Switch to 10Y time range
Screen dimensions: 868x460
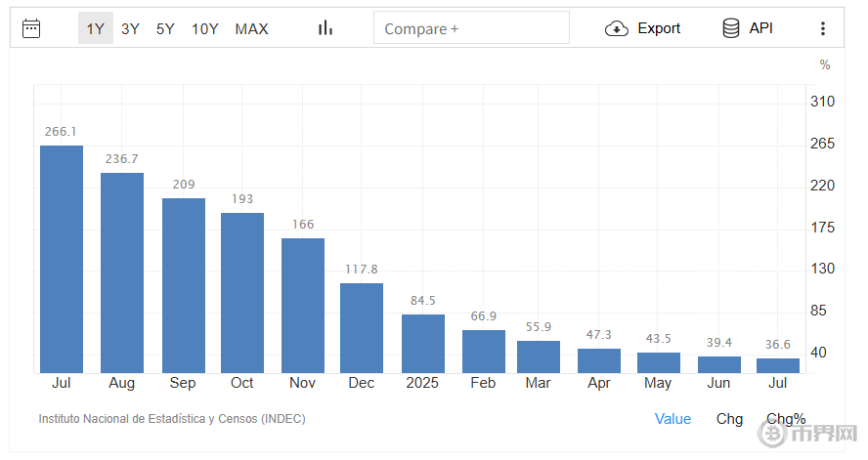tap(205, 28)
